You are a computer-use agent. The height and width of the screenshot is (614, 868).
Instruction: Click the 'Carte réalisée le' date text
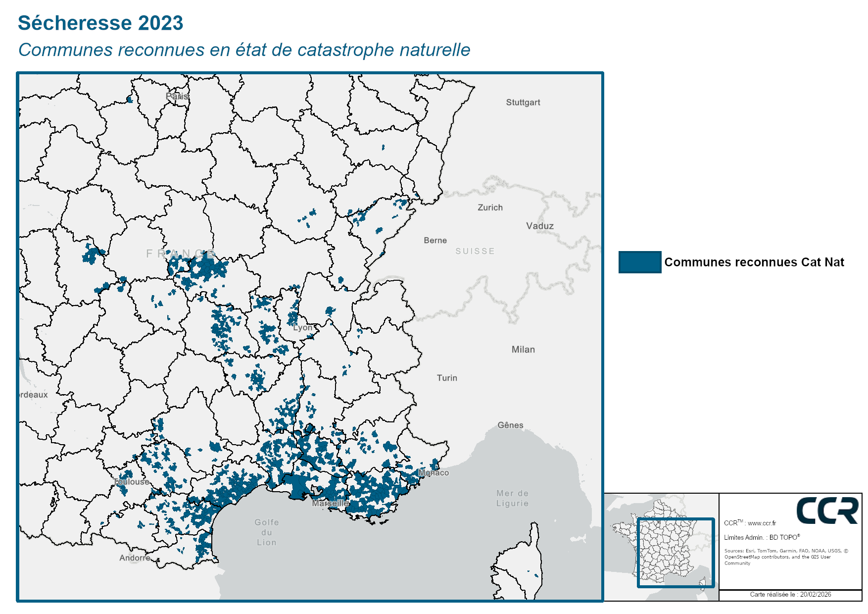[790, 595]
